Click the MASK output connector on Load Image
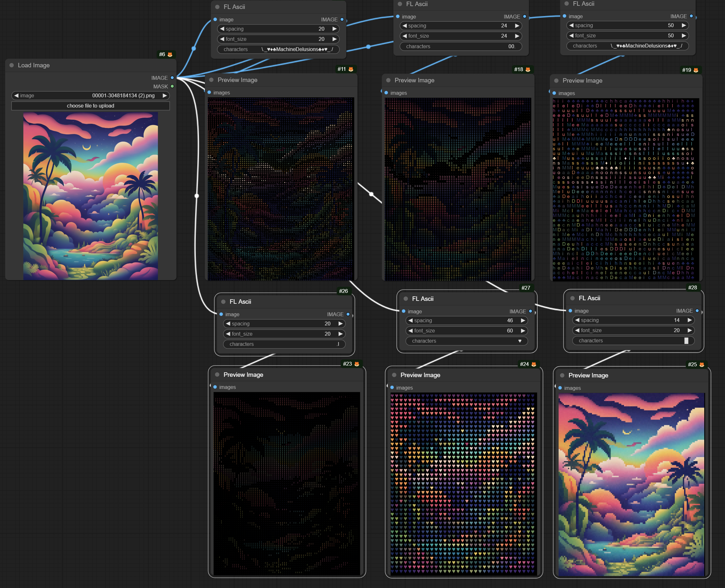This screenshot has width=725, height=588. coord(172,86)
